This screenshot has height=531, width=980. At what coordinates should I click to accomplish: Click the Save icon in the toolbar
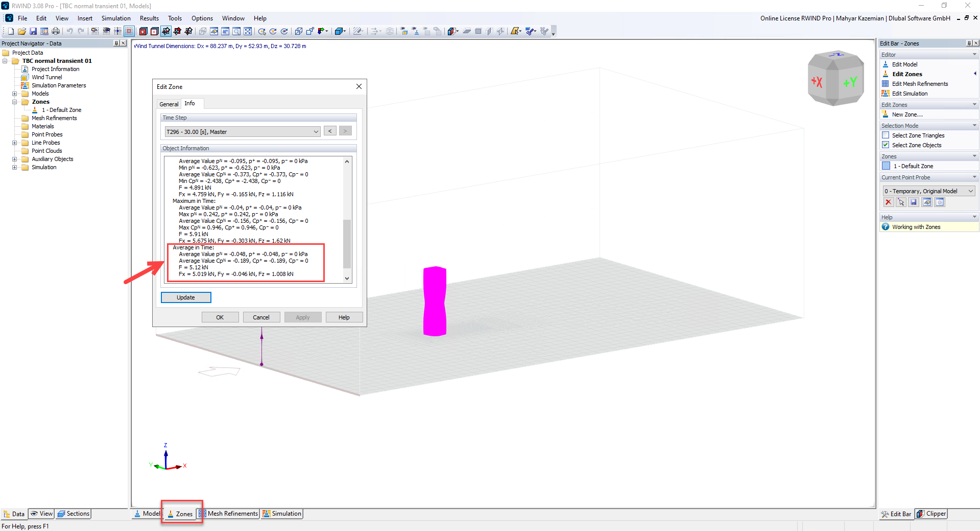pos(33,31)
